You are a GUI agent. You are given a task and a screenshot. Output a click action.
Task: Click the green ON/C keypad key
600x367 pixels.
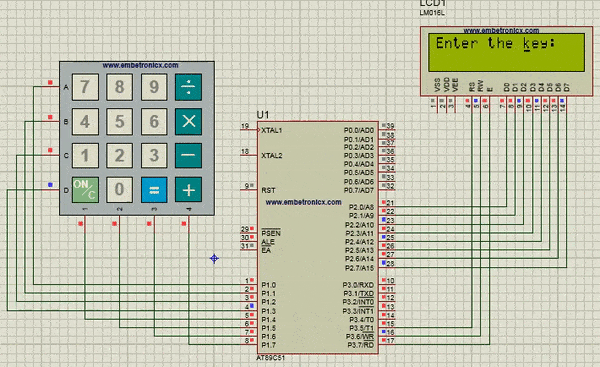(85, 189)
